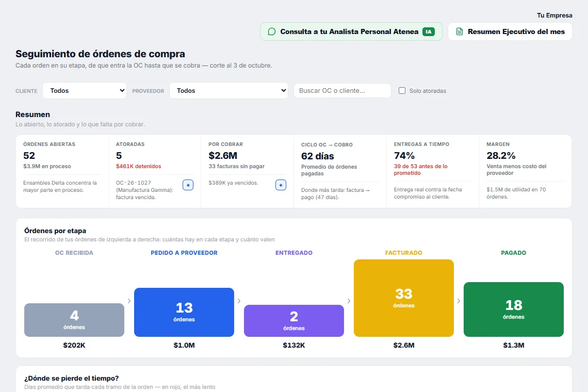588x392 pixels.
Task: Open the Atenea chat bubble icon
Action: pos(272,32)
